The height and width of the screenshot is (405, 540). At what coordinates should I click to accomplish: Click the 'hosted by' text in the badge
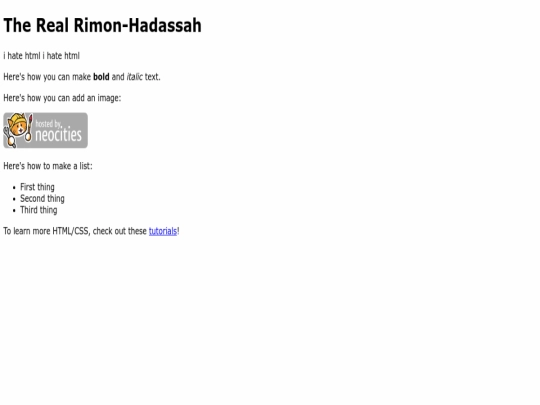coord(48,124)
